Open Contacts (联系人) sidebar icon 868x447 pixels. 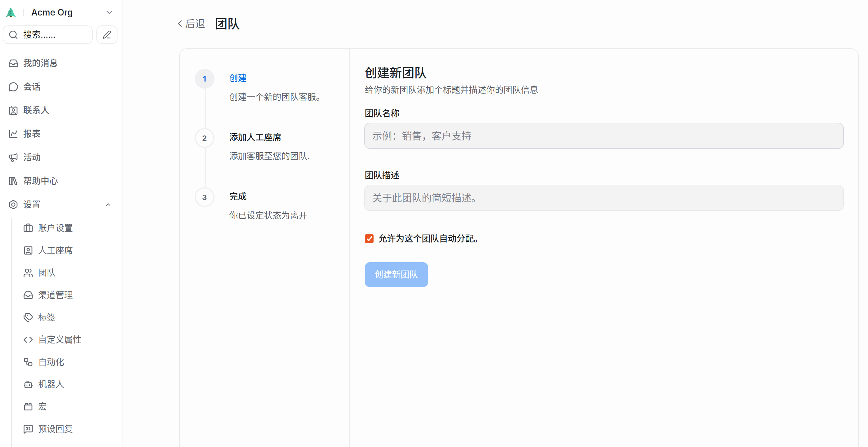[x=13, y=110]
